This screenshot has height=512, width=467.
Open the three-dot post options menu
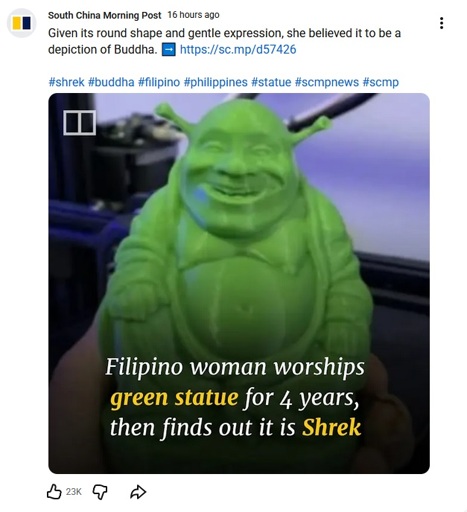(x=441, y=23)
